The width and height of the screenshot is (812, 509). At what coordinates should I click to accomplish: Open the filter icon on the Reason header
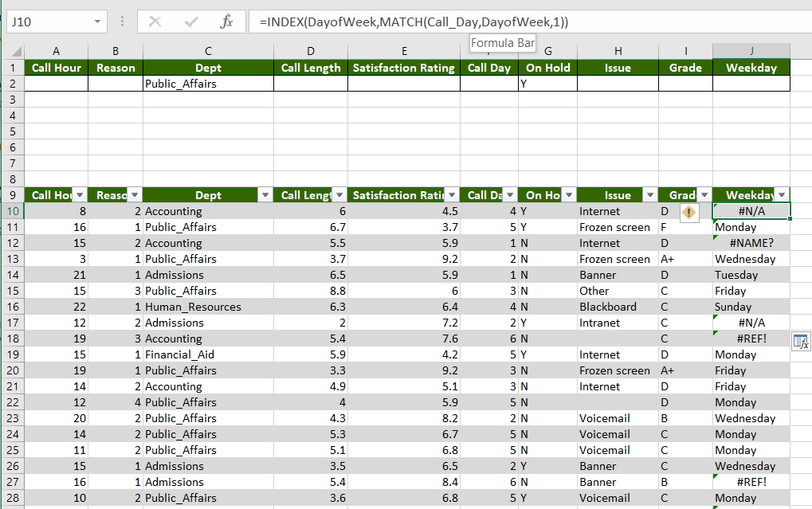(x=133, y=195)
